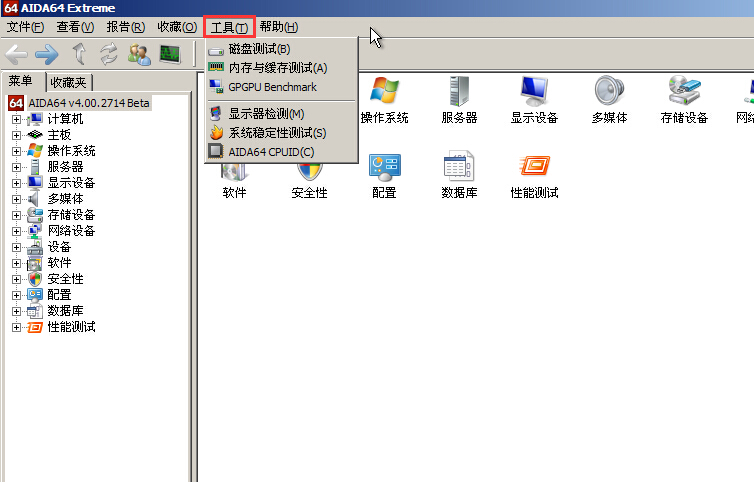Select 存储设备 in the tree
The image size is (754, 482).
point(71,215)
